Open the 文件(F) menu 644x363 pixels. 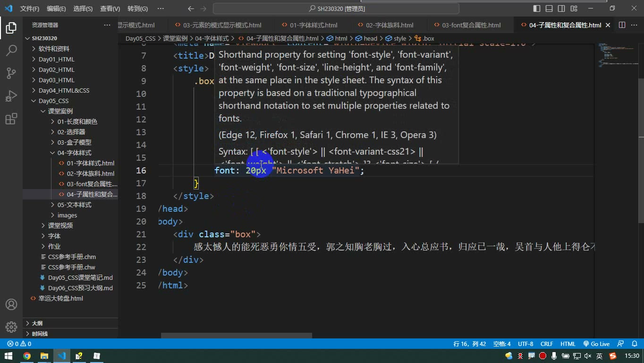[30, 9]
